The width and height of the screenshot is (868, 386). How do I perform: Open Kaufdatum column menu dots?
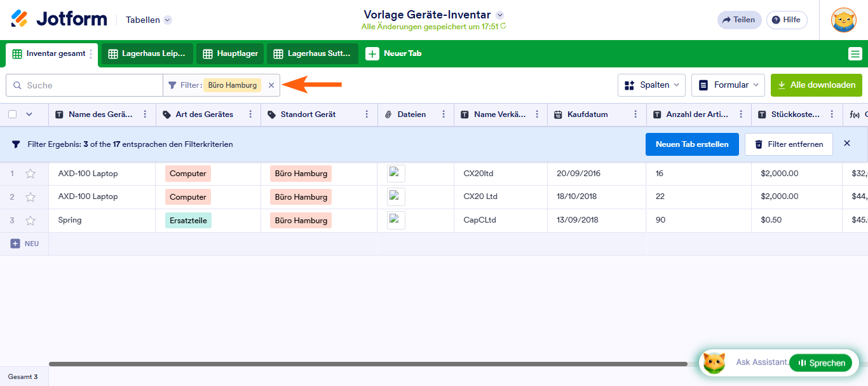[x=636, y=114]
